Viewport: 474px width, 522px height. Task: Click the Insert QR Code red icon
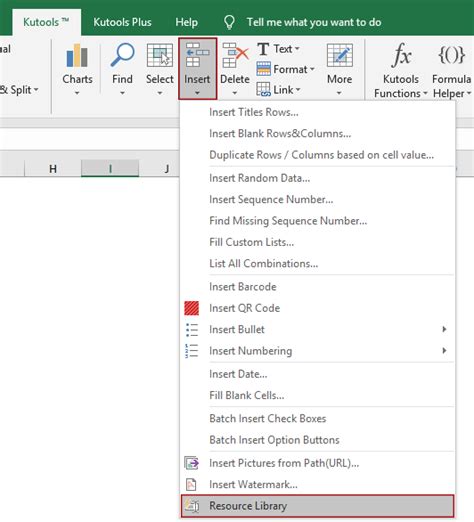192,308
